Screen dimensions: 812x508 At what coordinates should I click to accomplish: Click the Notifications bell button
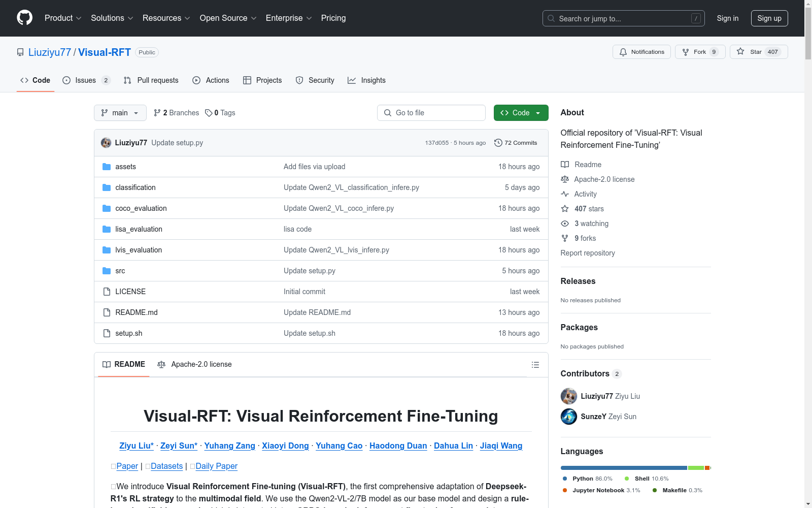642,52
